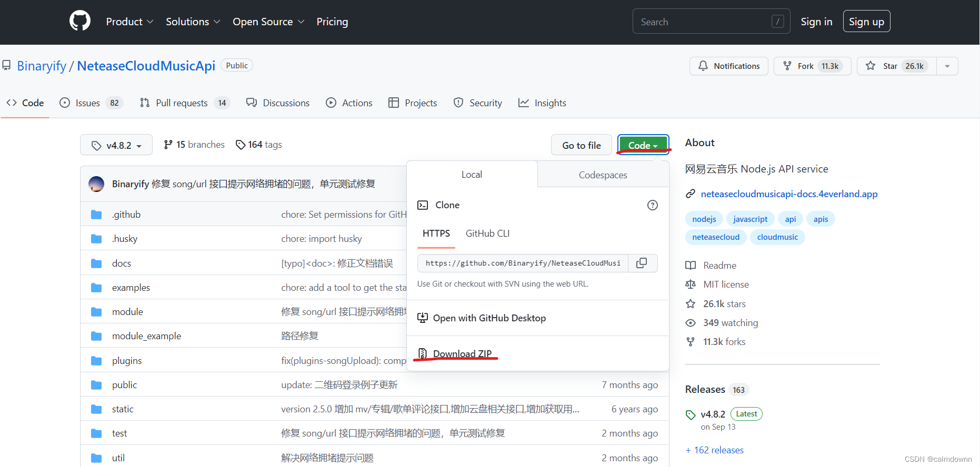Switch to the Issues tab
The height and width of the screenshot is (467, 980).
pos(91,103)
